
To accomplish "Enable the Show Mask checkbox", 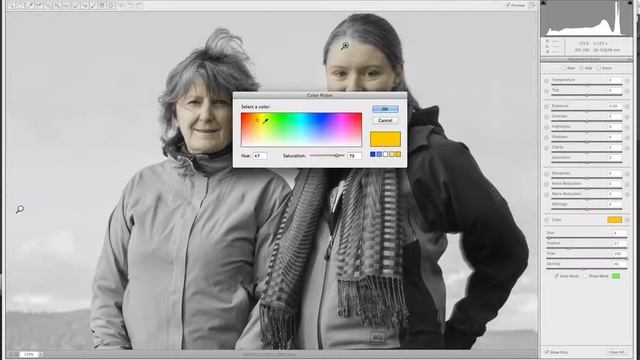I will 585,276.
